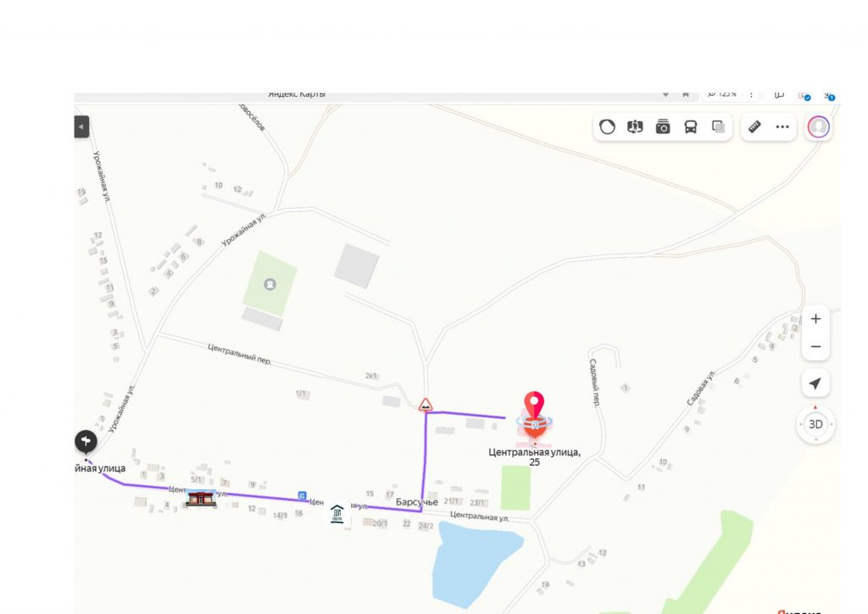The height and width of the screenshot is (614, 868).
Task: Locate me with the arrow button
Action: [x=815, y=383]
